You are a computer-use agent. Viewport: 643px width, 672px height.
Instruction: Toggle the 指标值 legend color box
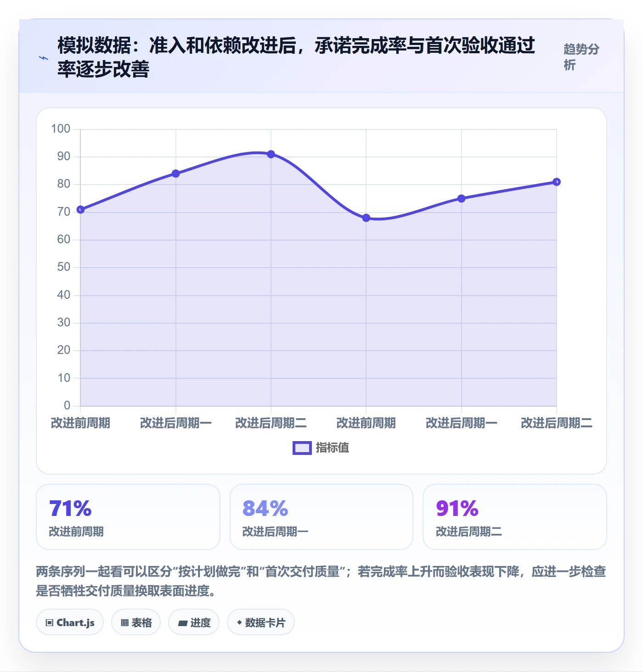(x=302, y=448)
